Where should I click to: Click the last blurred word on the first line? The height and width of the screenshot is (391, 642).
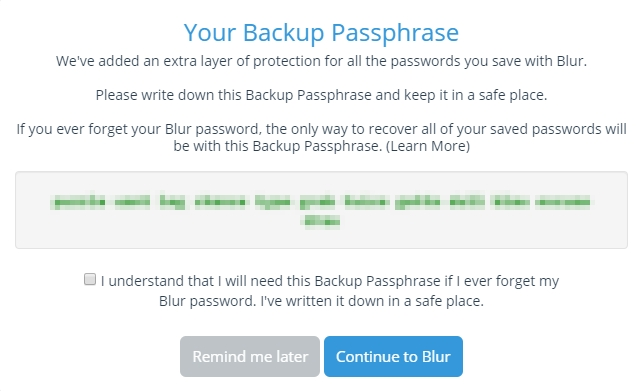point(563,201)
